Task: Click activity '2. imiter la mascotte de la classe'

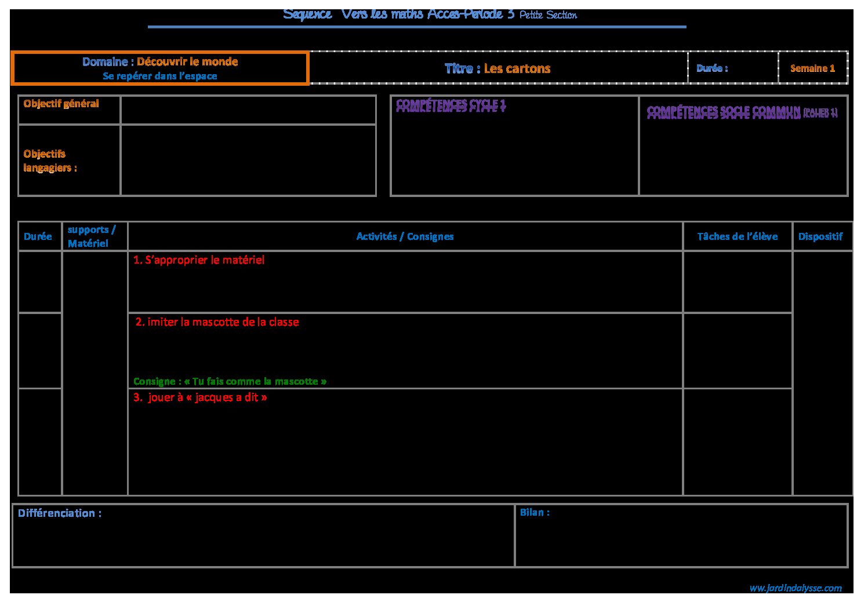Action: coord(217,322)
